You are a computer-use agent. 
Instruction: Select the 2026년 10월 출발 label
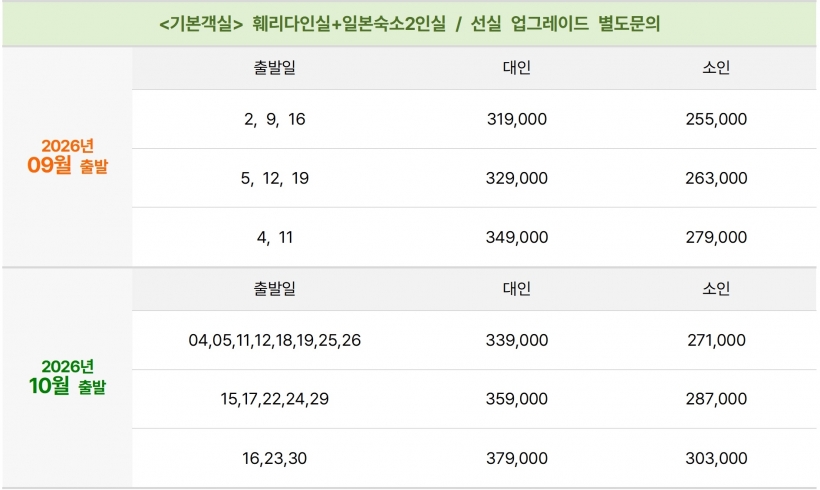67,377
